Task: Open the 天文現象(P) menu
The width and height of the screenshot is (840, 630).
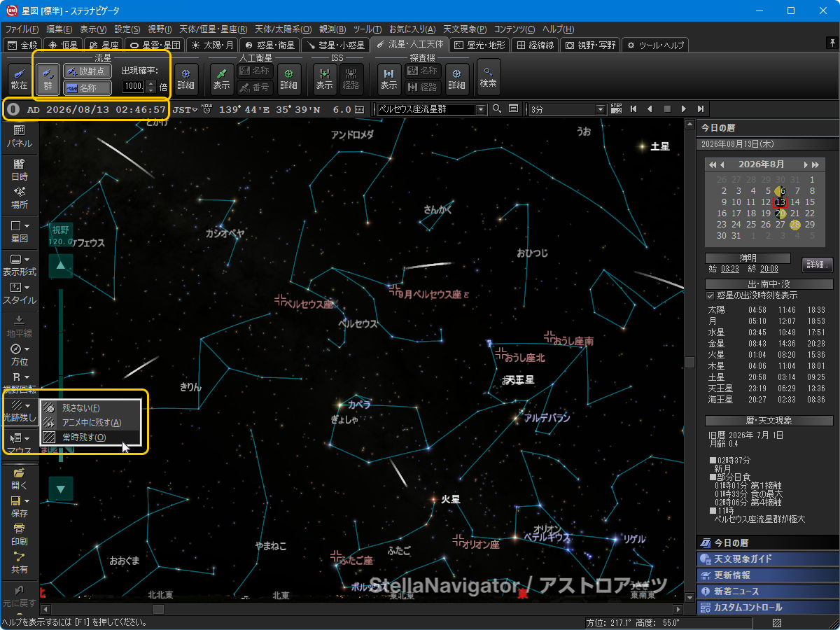Action: click(x=465, y=29)
